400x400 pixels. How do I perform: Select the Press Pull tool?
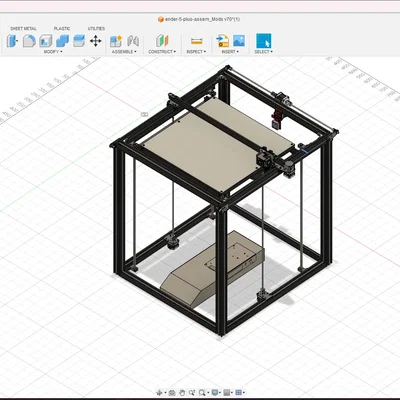12,41
